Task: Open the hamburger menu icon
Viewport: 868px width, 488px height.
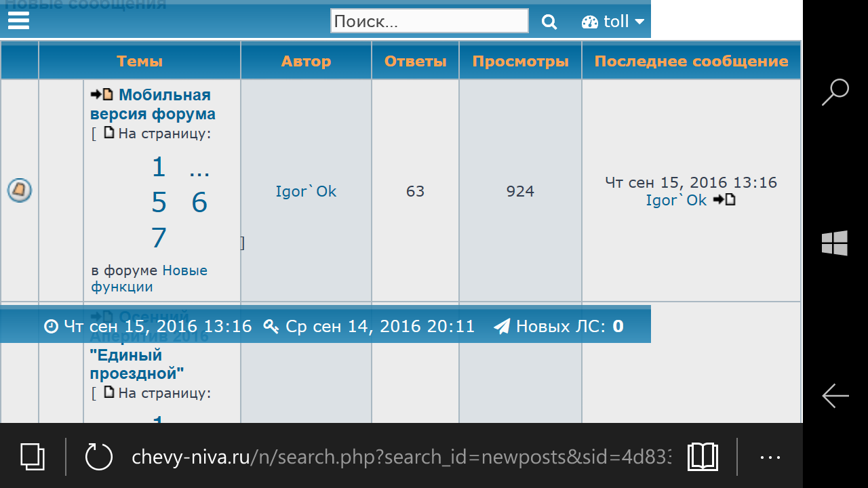Action: [18, 21]
